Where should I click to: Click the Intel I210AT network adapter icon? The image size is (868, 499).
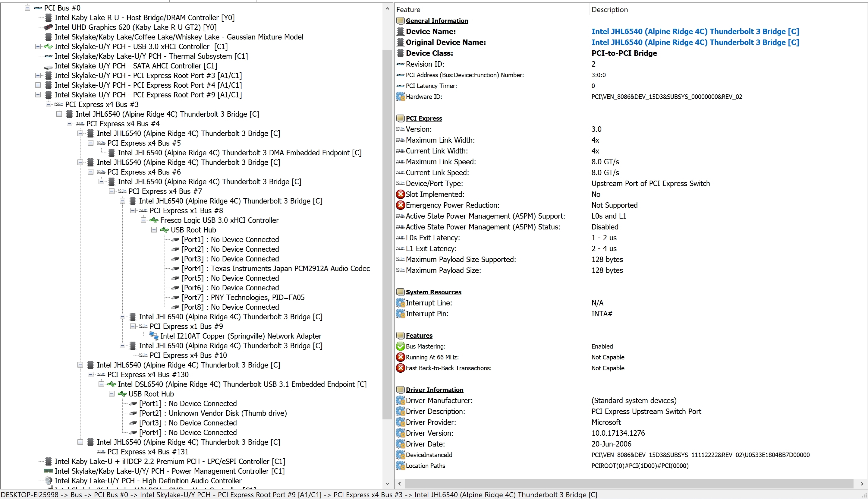pyautogui.click(x=154, y=336)
